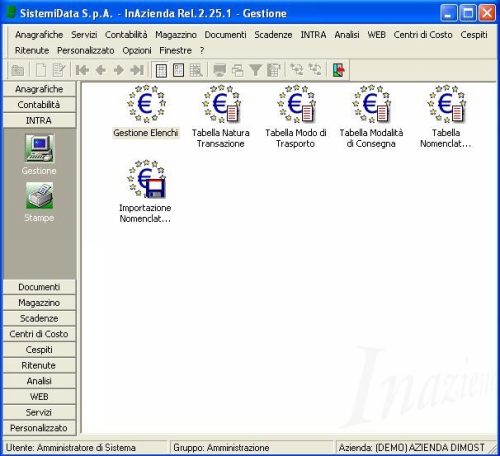Click the edit document pencil toolbar icon
500x456 pixels.
coord(59,70)
